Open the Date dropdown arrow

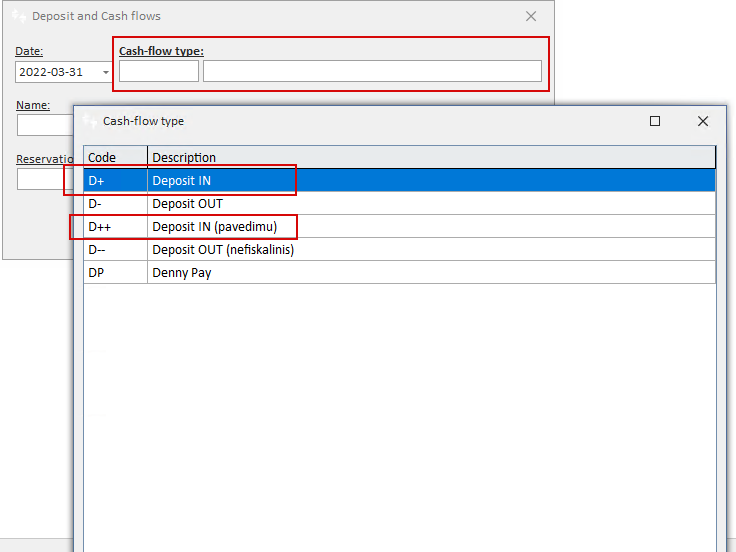tap(106, 72)
